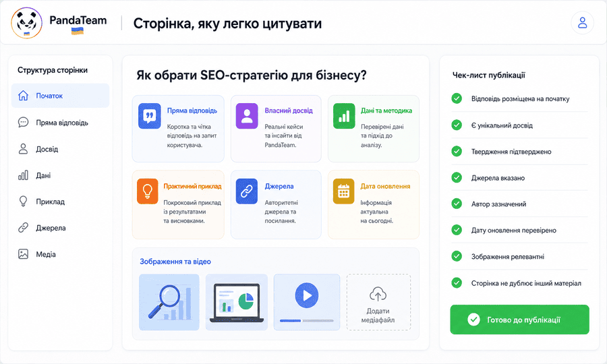Click the home icon beside Початок
The width and height of the screenshot is (607, 364).
pyautogui.click(x=23, y=96)
